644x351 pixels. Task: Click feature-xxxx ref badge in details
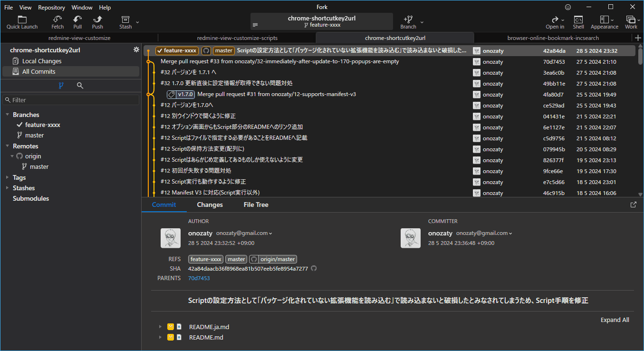click(206, 259)
